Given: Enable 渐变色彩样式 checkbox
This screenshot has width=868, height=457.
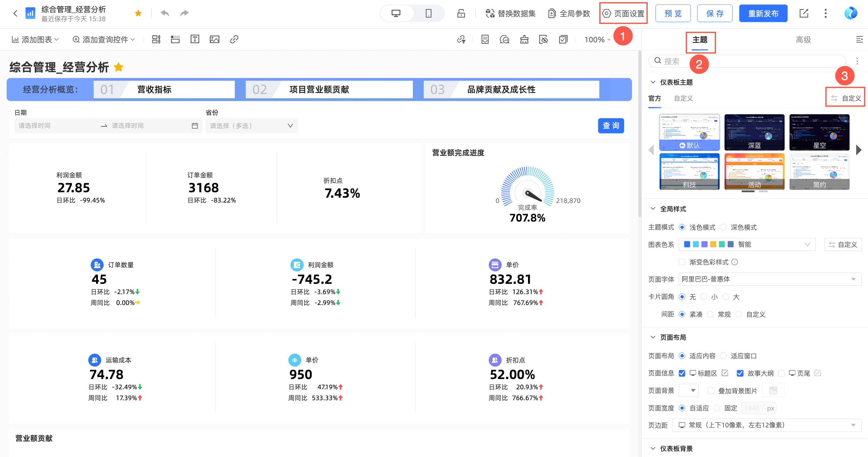Looking at the screenshot, I should click(x=682, y=262).
